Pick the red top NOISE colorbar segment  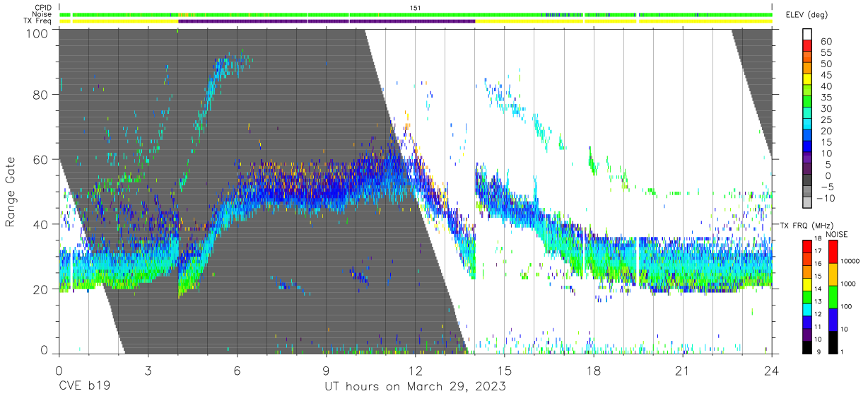point(832,252)
